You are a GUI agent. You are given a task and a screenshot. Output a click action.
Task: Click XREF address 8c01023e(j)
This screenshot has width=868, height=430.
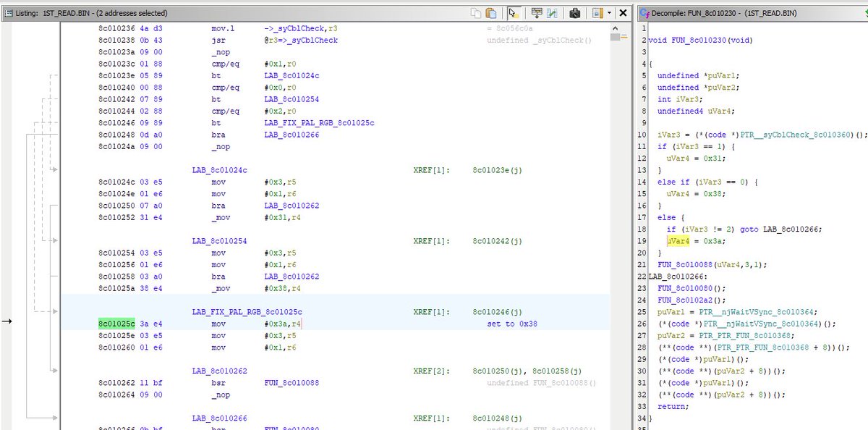click(497, 170)
